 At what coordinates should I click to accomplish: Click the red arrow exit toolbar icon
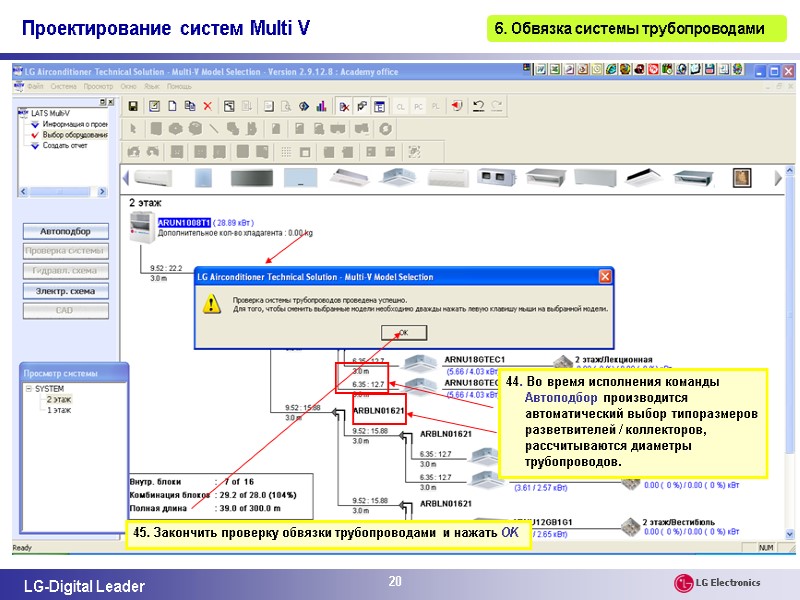457,106
